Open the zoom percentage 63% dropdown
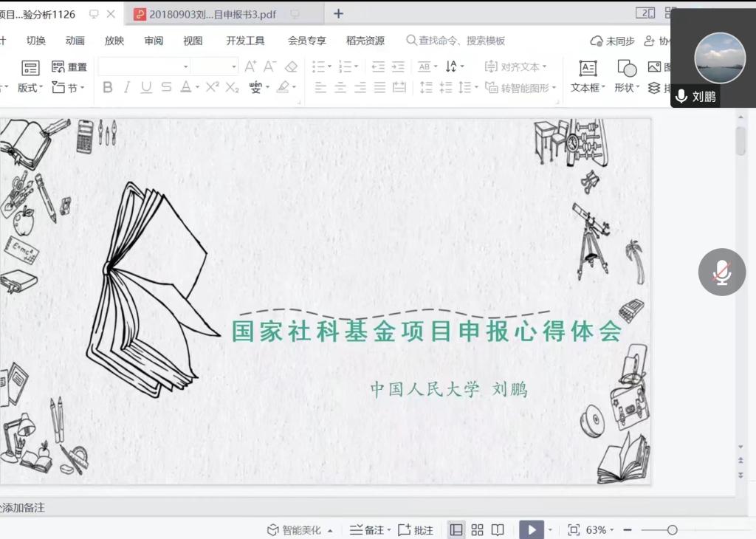The width and height of the screenshot is (756, 539). [599, 529]
